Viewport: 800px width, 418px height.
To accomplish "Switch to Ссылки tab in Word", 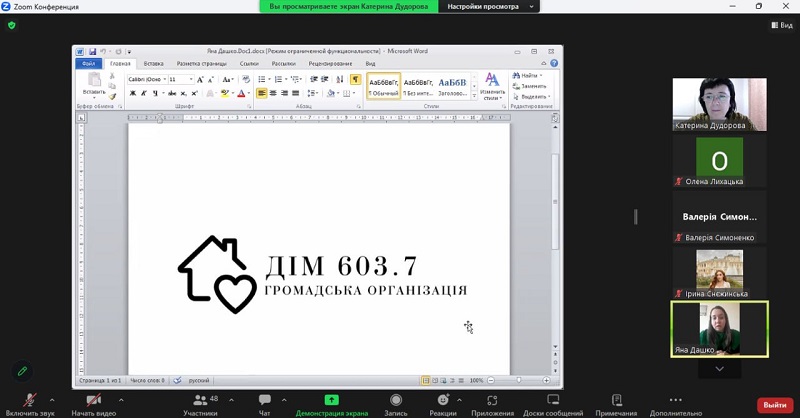I will [249, 64].
